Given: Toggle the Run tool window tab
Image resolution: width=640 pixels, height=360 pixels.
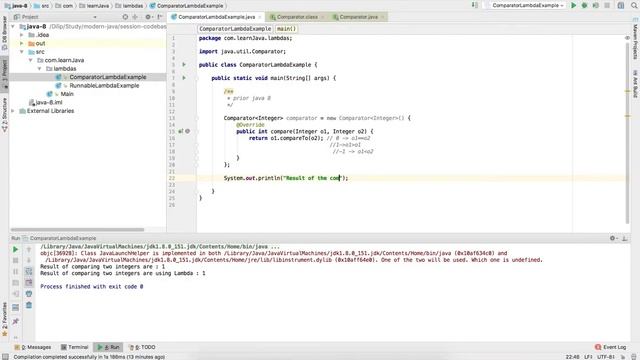Looking at the screenshot, I should [108, 347].
